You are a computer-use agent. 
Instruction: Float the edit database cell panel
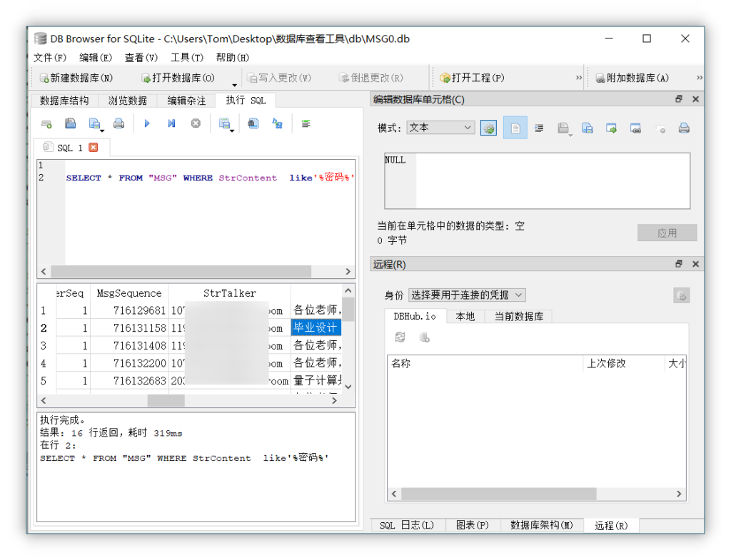679,98
